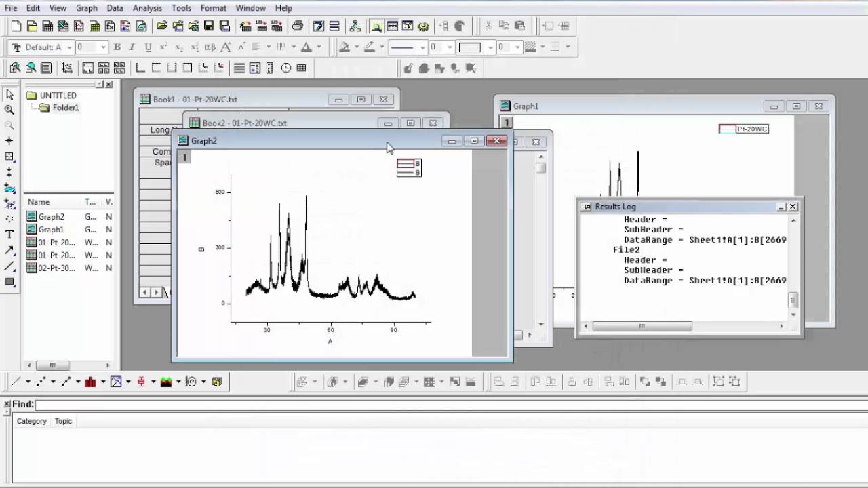Open the bar plot type dropdown arrow

103,382
